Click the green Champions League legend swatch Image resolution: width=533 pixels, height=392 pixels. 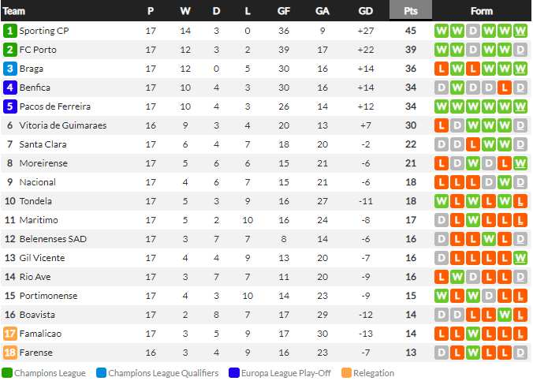tap(7, 373)
